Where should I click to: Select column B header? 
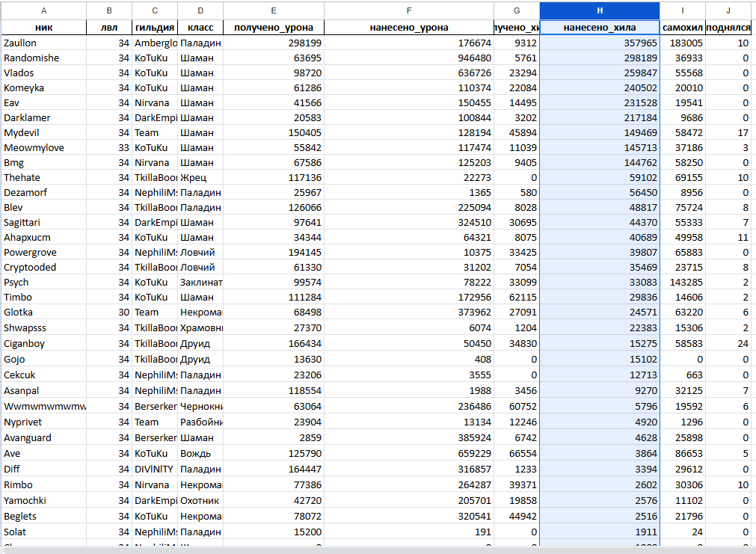pyautogui.click(x=109, y=10)
